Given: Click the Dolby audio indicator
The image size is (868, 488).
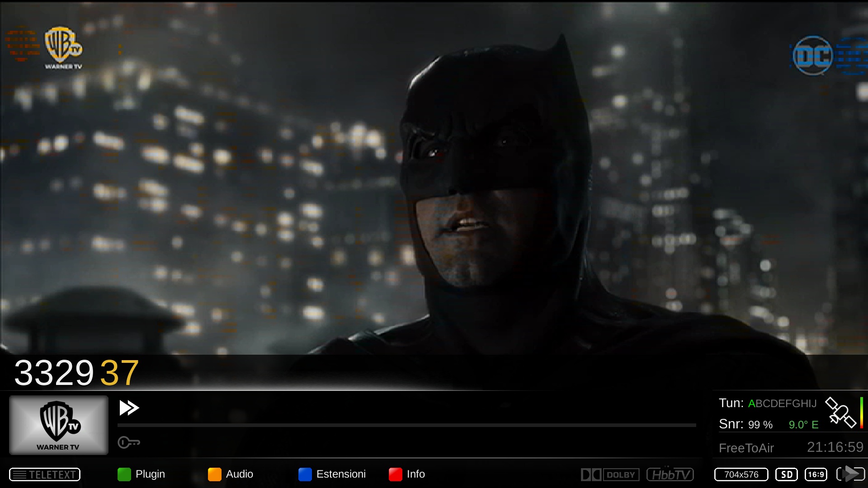Looking at the screenshot, I should click(x=610, y=474).
